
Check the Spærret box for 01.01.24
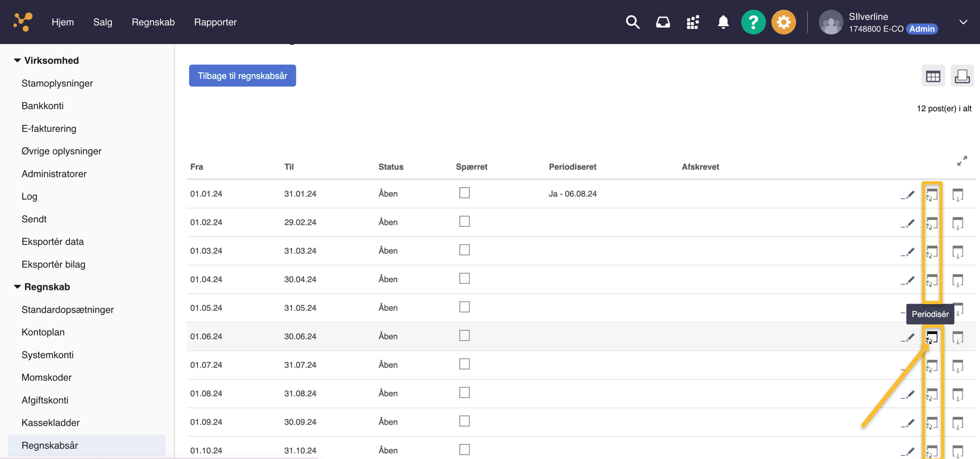coord(464,193)
